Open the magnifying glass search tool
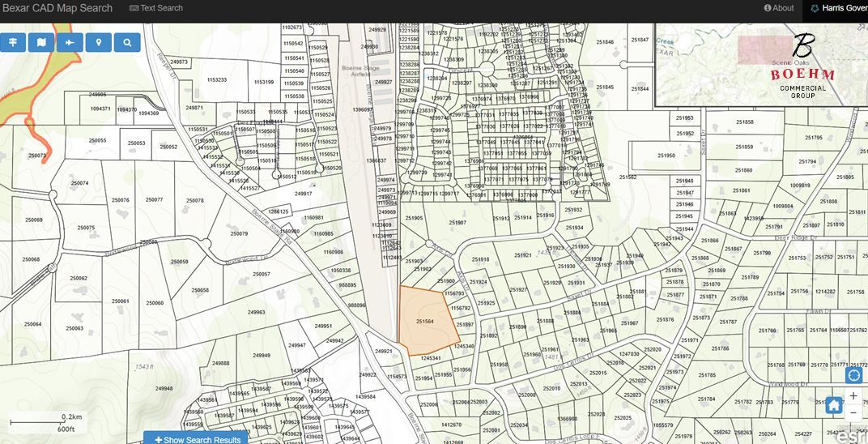This screenshot has width=868, height=444. (x=126, y=42)
